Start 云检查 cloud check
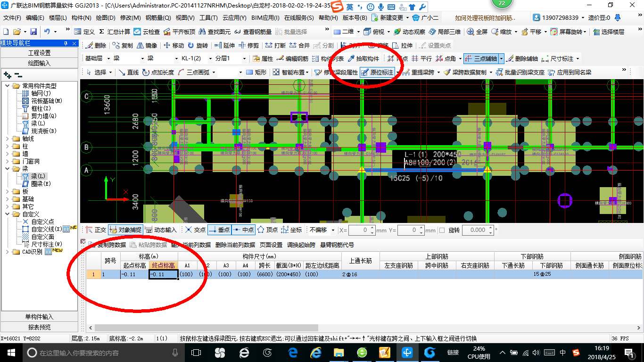This screenshot has height=362, width=644. pyautogui.click(x=147, y=32)
